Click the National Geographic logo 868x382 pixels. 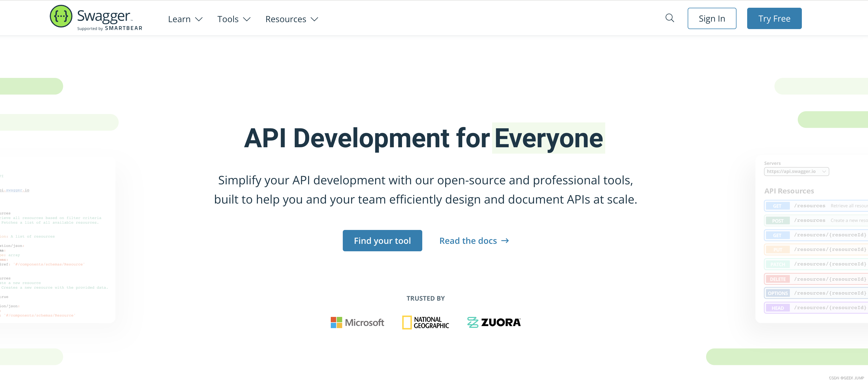425,322
